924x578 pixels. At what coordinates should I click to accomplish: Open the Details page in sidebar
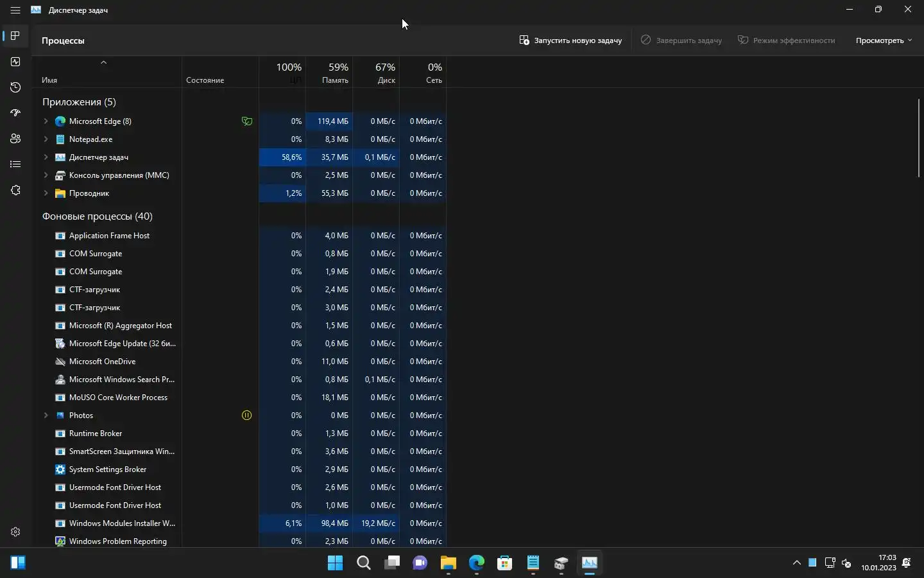tap(15, 164)
